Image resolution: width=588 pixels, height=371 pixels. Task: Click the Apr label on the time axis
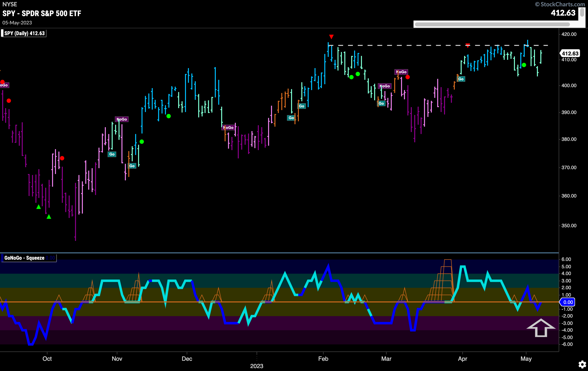pyautogui.click(x=463, y=359)
